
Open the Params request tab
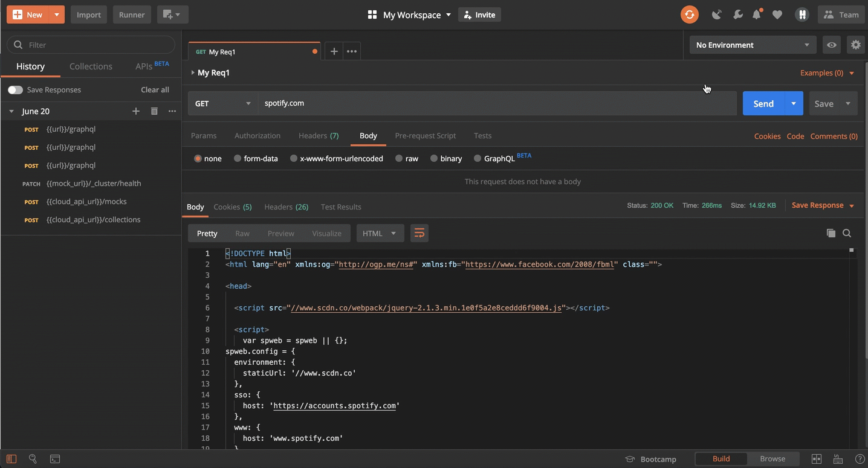tap(204, 136)
